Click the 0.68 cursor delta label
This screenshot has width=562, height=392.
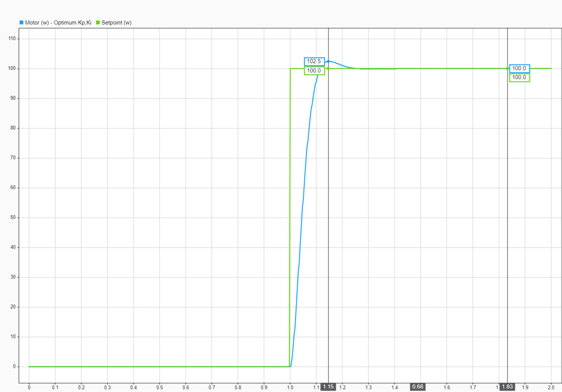[418, 387]
